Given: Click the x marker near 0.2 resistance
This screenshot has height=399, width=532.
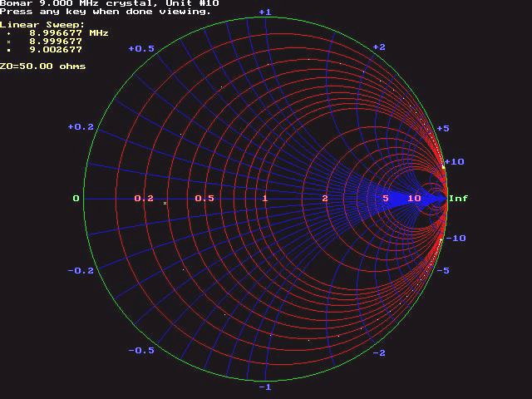Looking at the screenshot, I should coord(165,203).
